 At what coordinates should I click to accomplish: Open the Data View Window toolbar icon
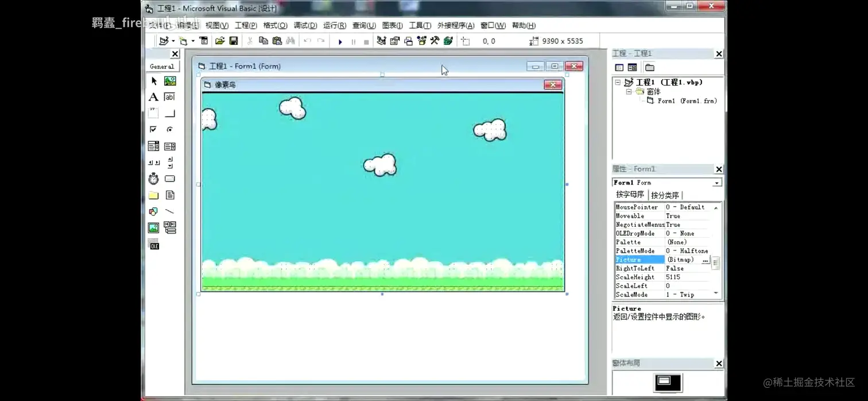[448, 41]
